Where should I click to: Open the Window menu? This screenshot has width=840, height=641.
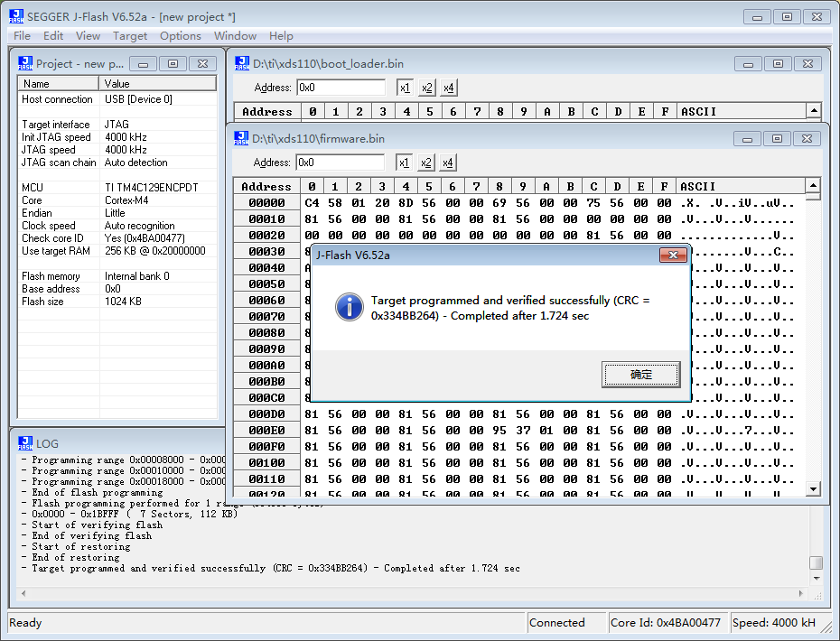[x=235, y=36]
